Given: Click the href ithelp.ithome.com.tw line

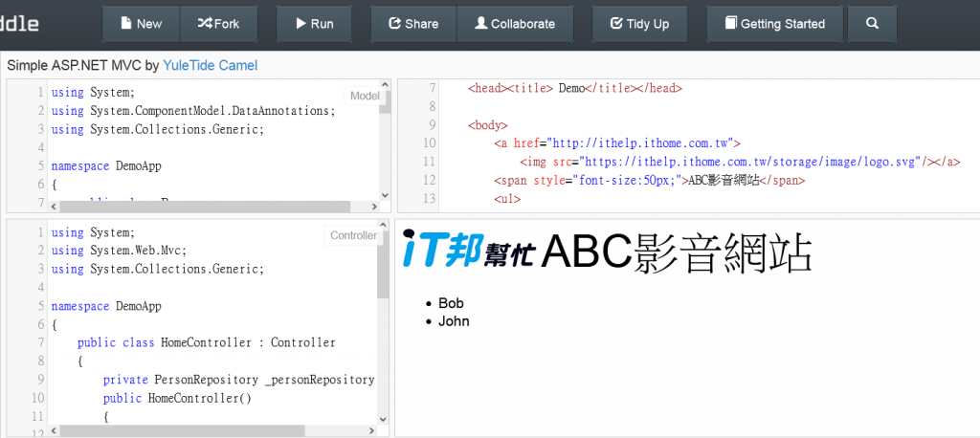Looking at the screenshot, I should (617, 143).
